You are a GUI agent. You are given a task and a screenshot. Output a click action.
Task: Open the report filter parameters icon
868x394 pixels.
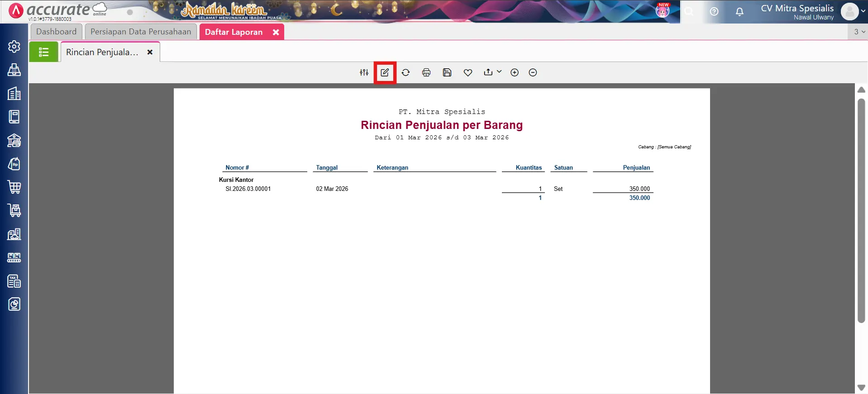pos(364,72)
